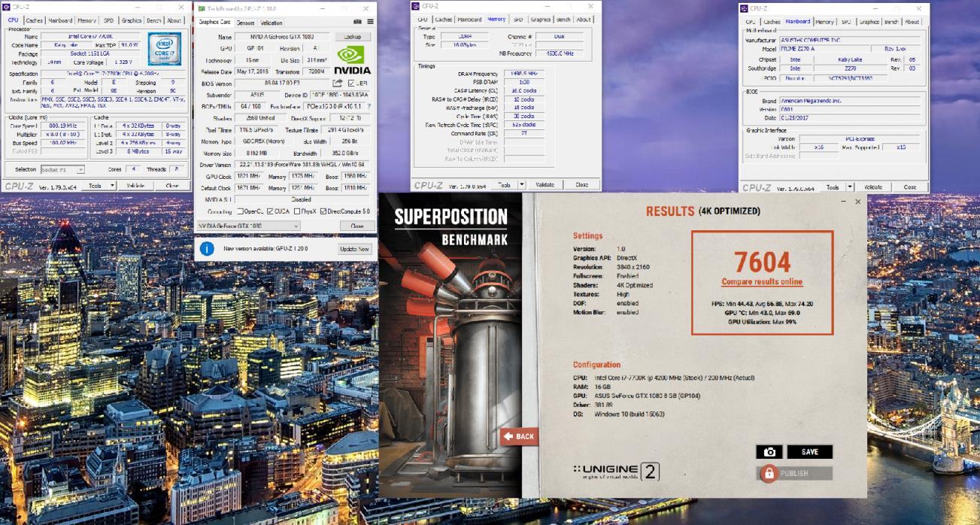Viewport: 980px width, 525px height.
Task: Toggle the PhysX computing checkbox
Action: [298, 211]
